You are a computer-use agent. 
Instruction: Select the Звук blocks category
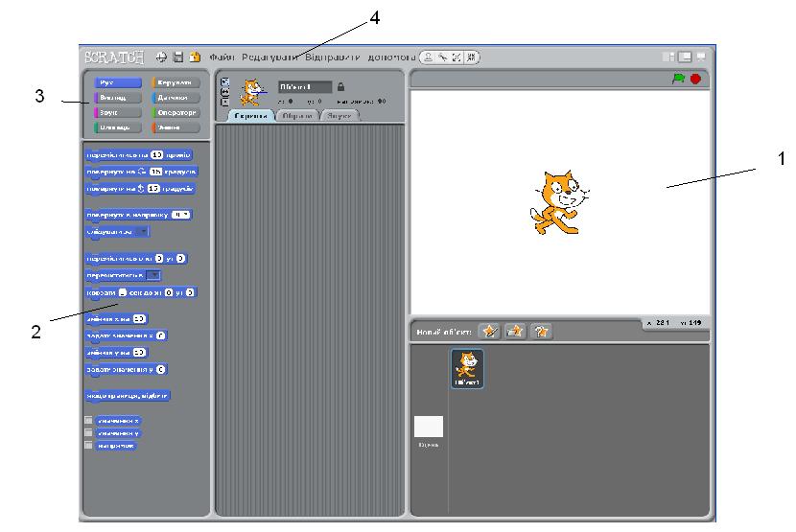tap(117, 112)
